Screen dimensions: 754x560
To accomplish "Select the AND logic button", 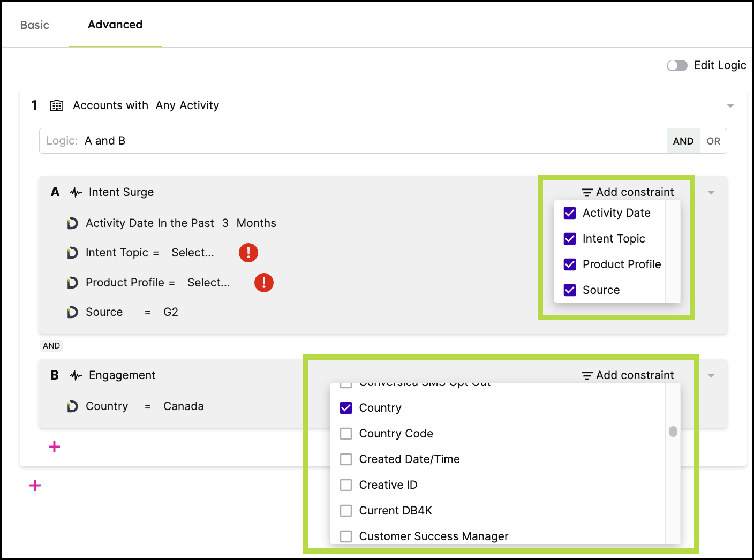I will tap(683, 141).
